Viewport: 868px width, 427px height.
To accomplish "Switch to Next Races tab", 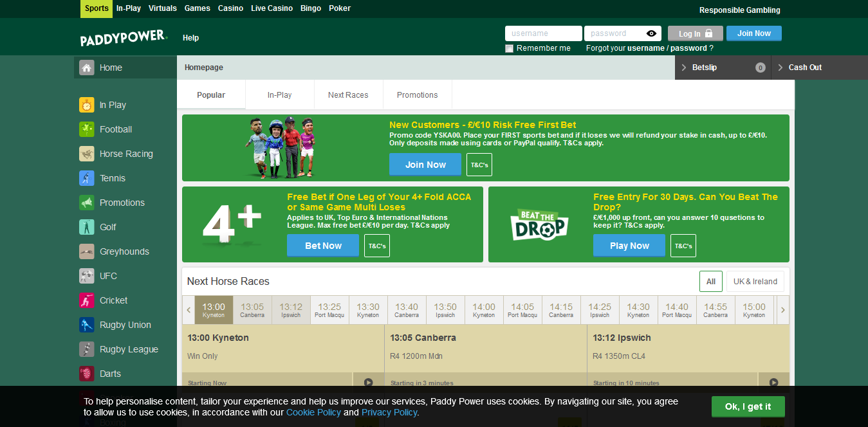I will pos(348,95).
